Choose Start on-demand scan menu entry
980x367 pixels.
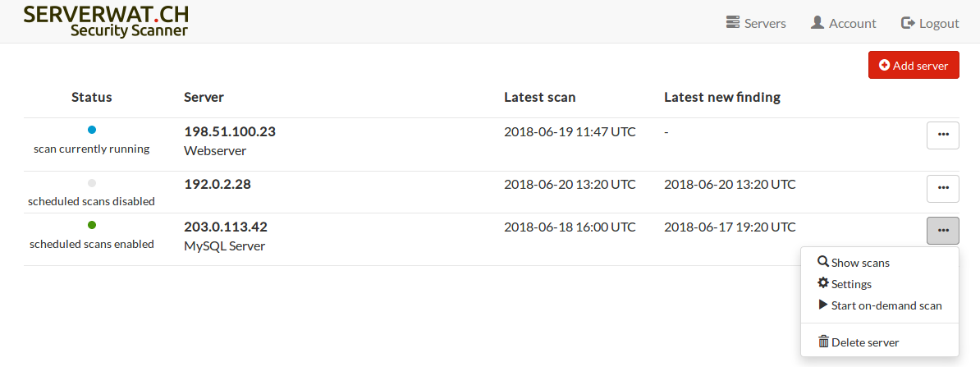click(886, 305)
